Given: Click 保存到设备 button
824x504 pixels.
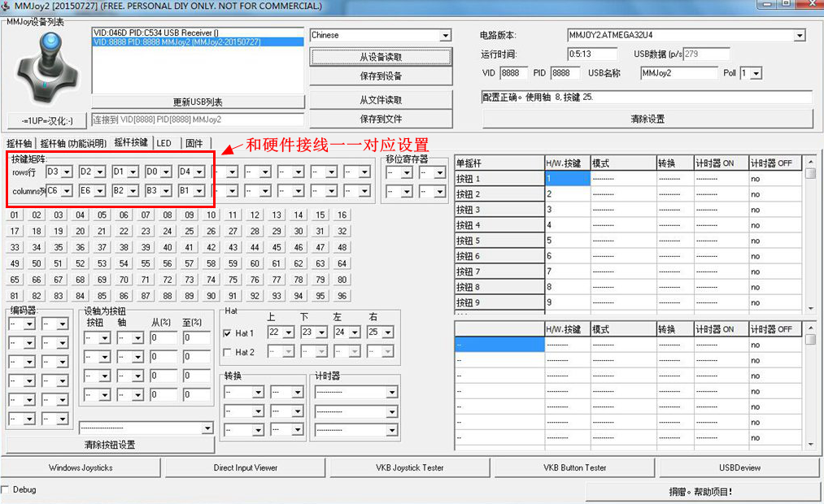Looking at the screenshot, I should point(381,76).
